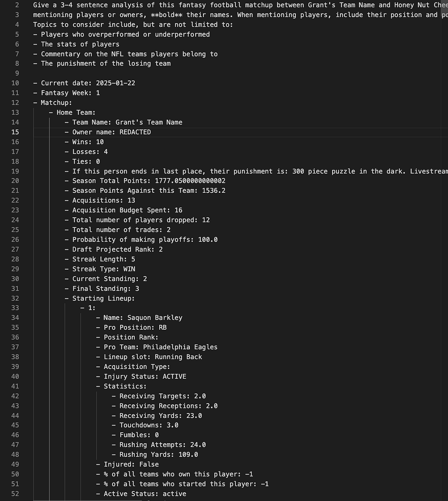The width and height of the screenshot is (448, 501).
Task: Click 'Rushing Yards: 109.0' line
Action: coord(155,455)
